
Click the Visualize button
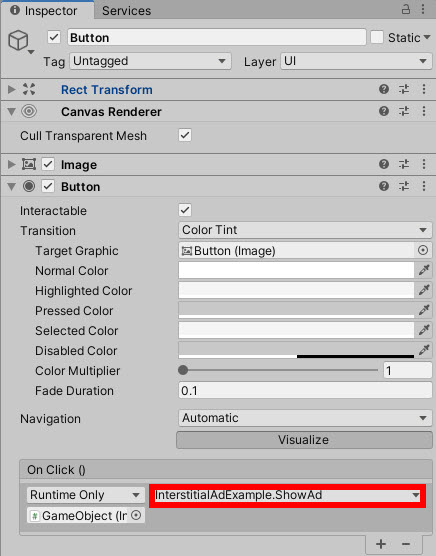point(304,440)
